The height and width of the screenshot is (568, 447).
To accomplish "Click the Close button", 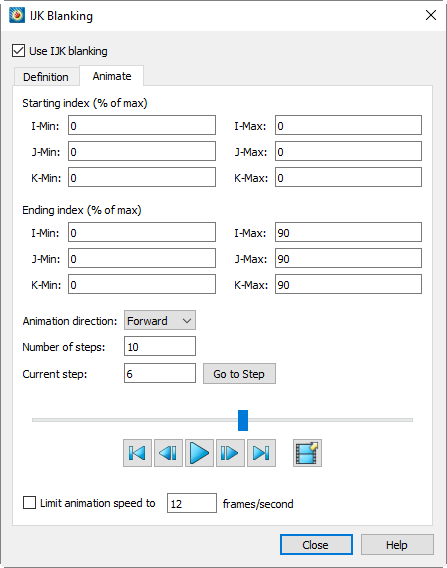I will coord(316,544).
